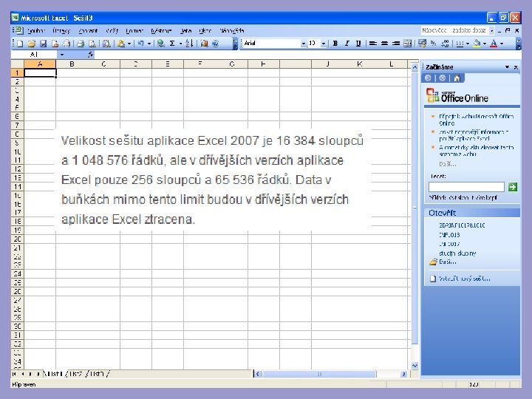Open the Data menu
Viewport: 532px width, 399px height.
(186, 31)
